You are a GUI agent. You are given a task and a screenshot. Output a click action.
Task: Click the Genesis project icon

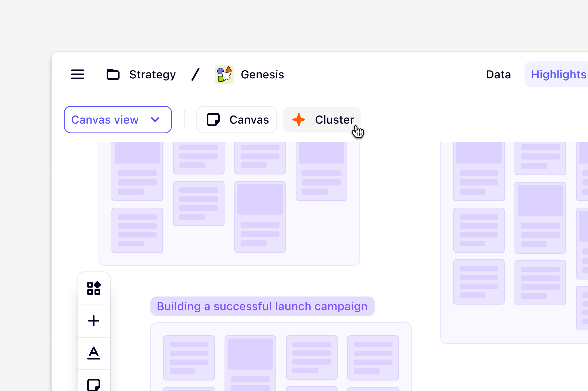pyautogui.click(x=224, y=74)
